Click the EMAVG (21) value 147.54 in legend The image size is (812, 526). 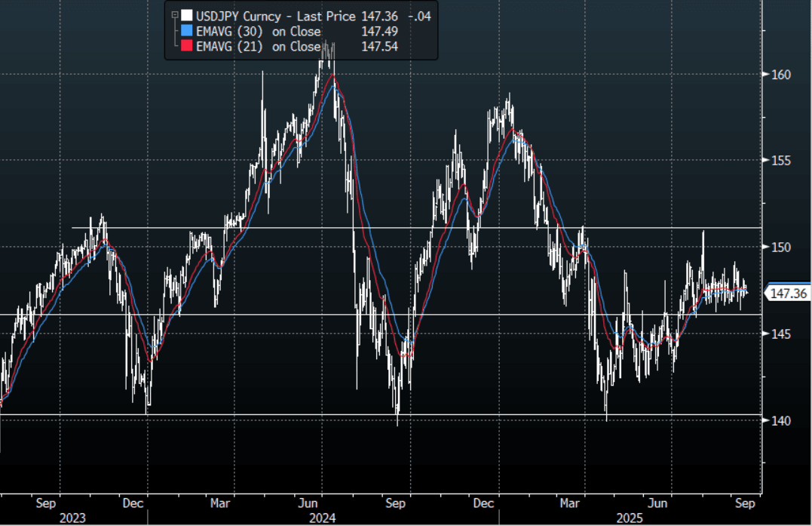click(x=380, y=47)
